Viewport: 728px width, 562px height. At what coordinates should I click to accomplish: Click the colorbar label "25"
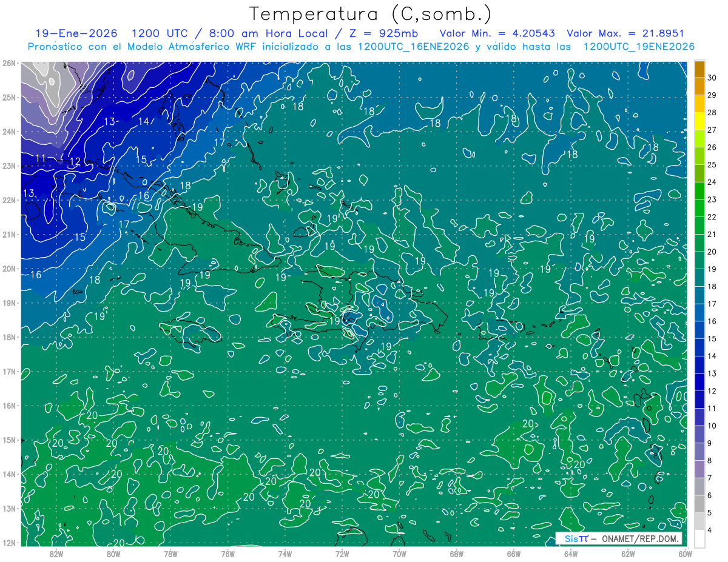(712, 165)
